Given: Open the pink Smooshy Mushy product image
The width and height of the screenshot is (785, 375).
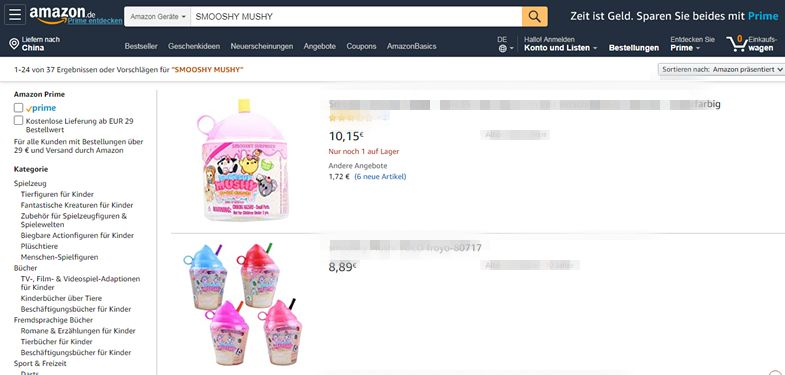Looking at the screenshot, I should tap(242, 160).
